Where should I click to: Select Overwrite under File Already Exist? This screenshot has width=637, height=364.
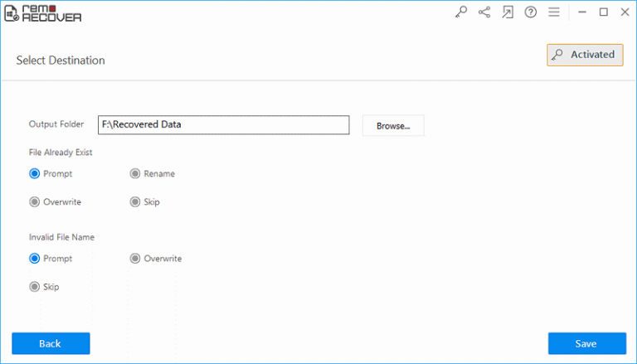tap(35, 202)
